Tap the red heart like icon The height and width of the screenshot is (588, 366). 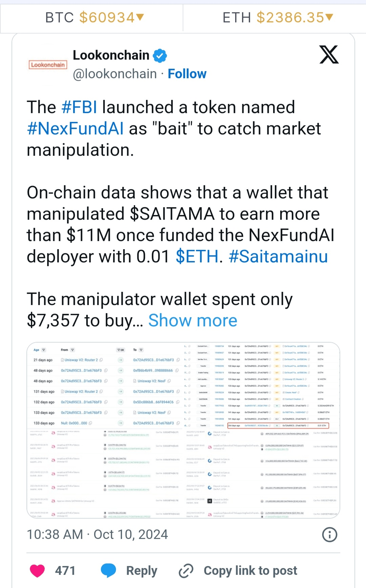pos(37,571)
